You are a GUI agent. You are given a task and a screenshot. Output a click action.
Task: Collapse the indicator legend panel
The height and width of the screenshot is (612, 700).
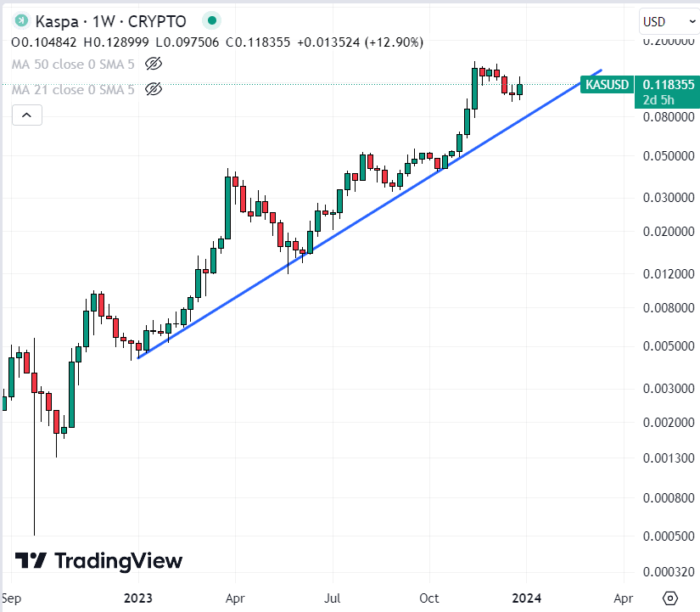(x=26, y=115)
